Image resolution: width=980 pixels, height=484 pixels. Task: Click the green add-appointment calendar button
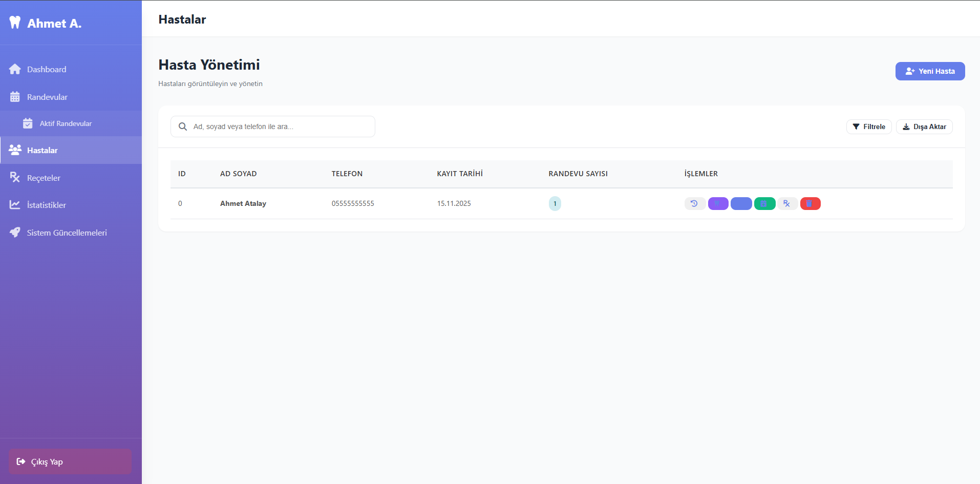764,204
